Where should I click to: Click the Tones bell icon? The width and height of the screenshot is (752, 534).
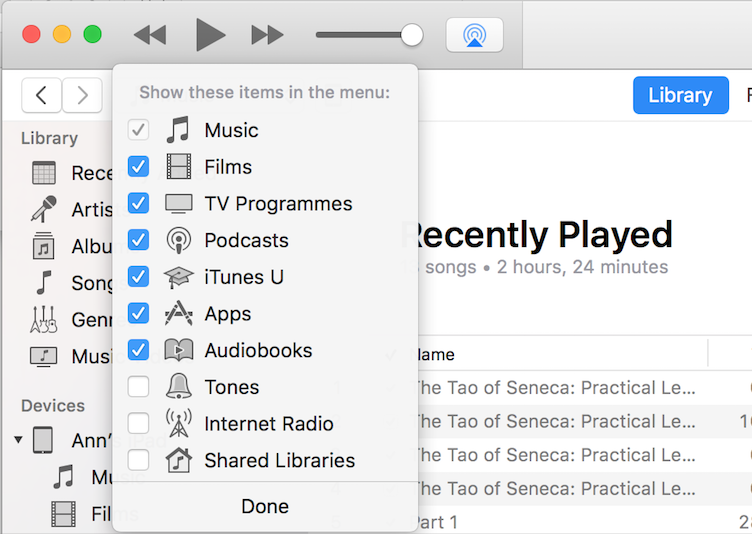click(178, 387)
